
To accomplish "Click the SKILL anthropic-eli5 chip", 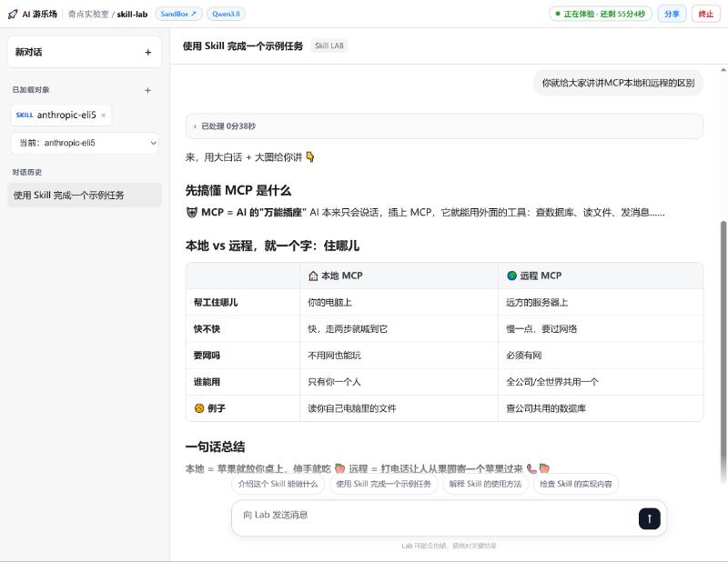I will (x=61, y=115).
